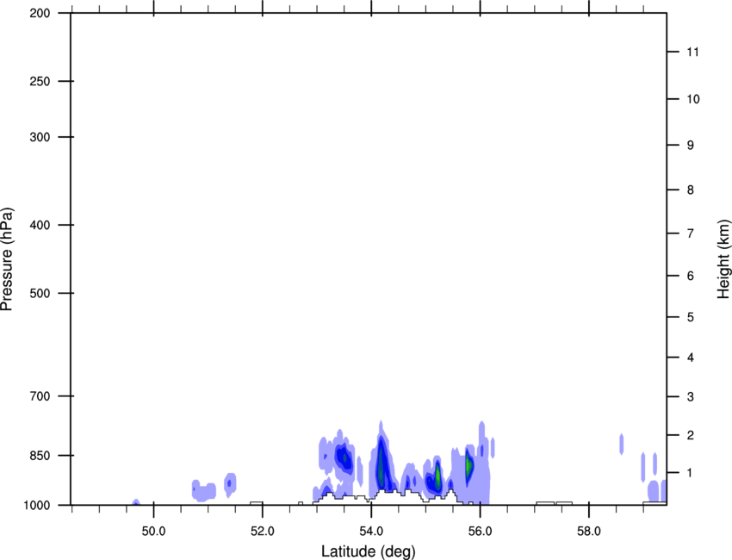Select the 700 pressure tick label
This screenshot has height=560, width=732.
point(40,396)
